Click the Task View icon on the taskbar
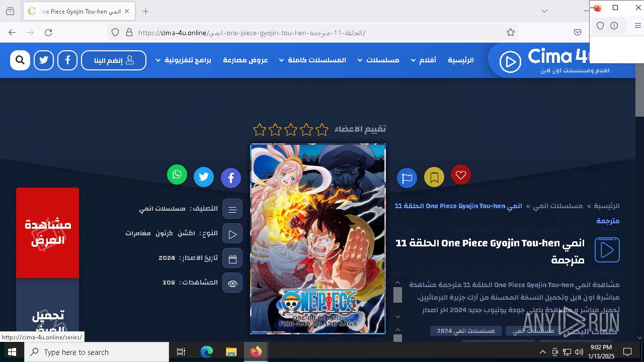The image size is (644, 362). (x=181, y=352)
